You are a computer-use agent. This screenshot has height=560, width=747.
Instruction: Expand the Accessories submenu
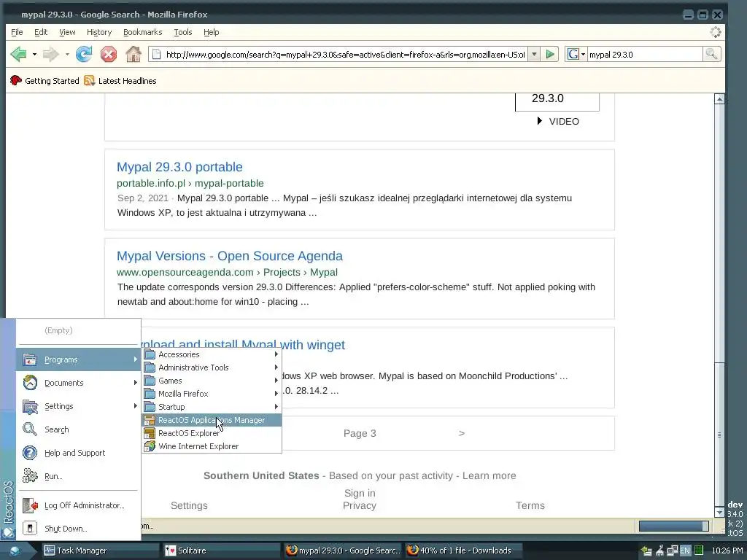[x=212, y=354]
